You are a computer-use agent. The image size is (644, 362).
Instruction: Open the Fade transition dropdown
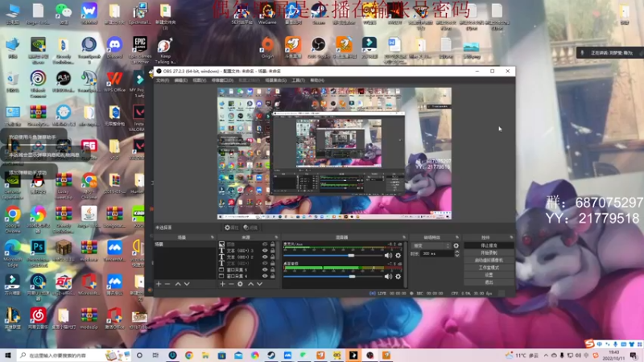point(431,245)
